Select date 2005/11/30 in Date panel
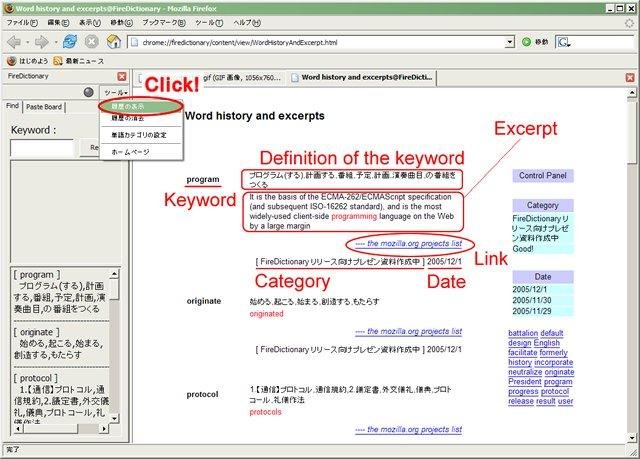Viewport: 640px width, 459px height. coord(542,300)
